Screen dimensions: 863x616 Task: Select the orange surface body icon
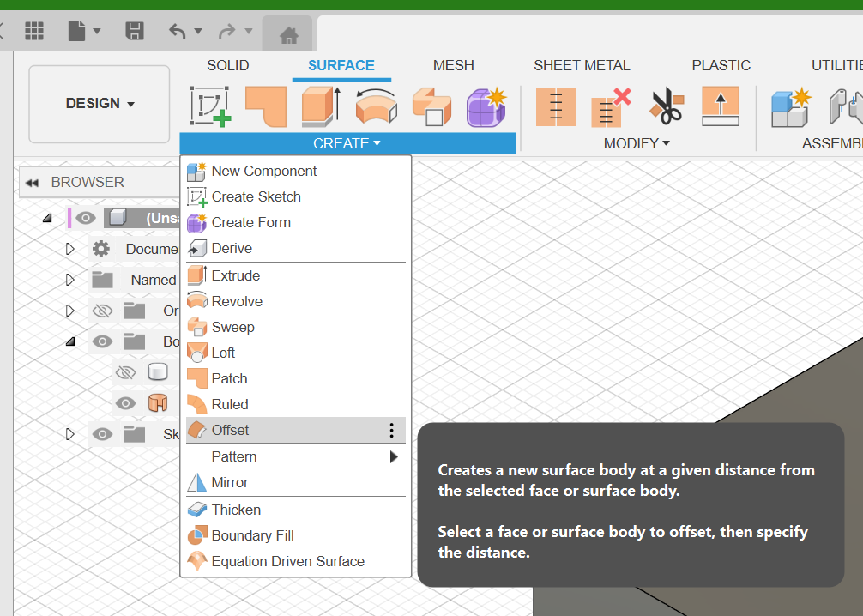(x=158, y=403)
